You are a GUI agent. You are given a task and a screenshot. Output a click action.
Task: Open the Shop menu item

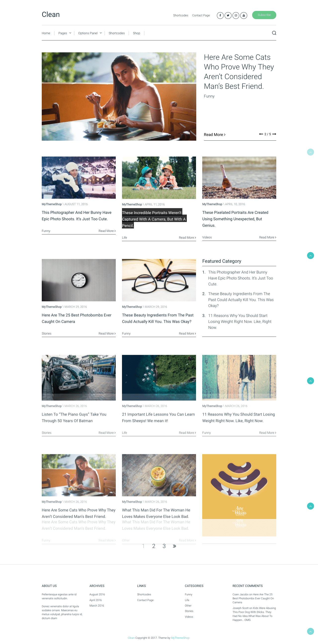(136, 33)
